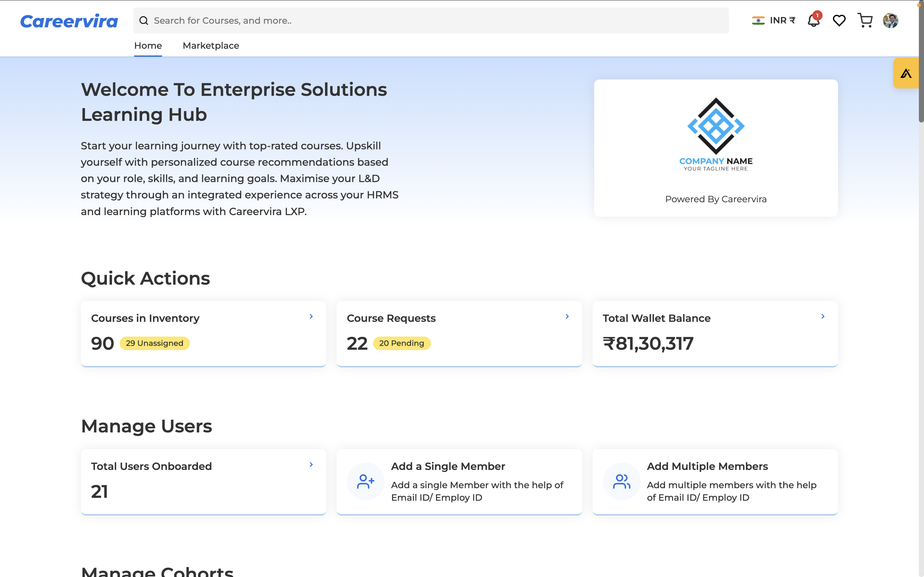Select the Add Multiple Members group icon
924x577 pixels.
pyautogui.click(x=621, y=481)
